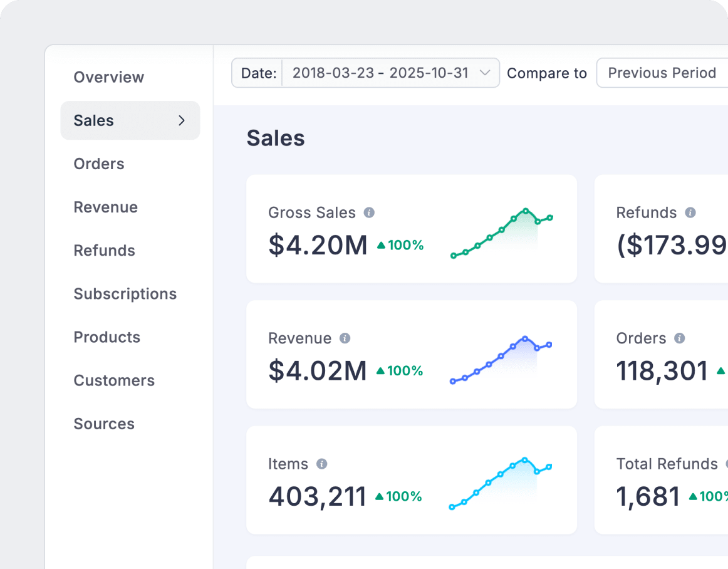
Task: Click the 100% growth indicator on Revenue
Action: [x=401, y=370]
